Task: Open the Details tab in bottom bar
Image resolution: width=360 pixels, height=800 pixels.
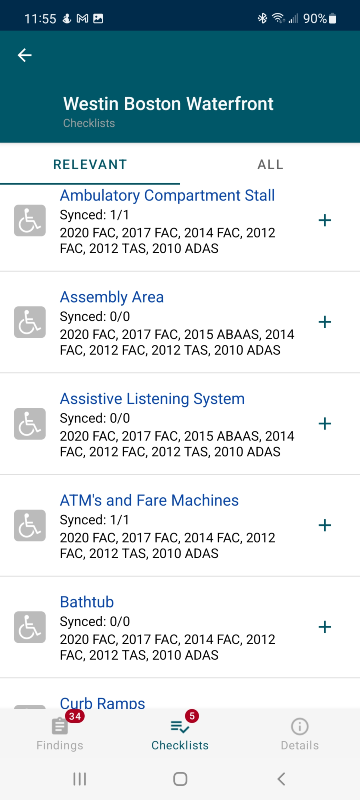Action: (x=300, y=735)
